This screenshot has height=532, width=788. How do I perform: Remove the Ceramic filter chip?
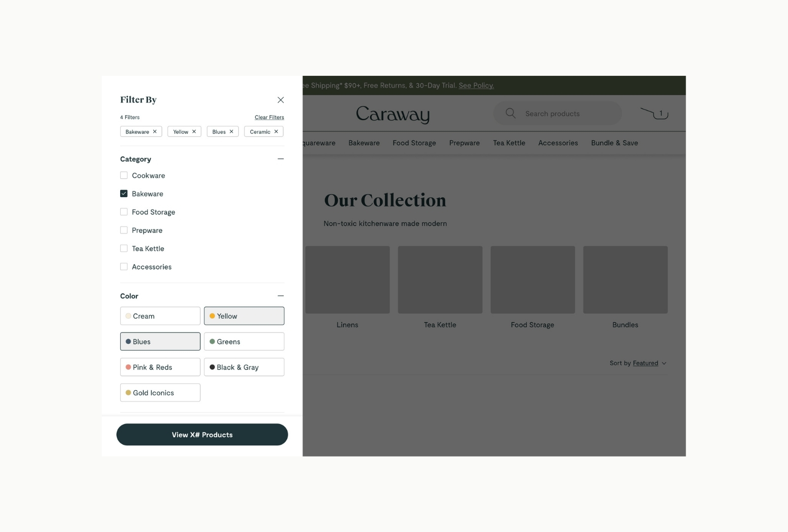coord(276,132)
